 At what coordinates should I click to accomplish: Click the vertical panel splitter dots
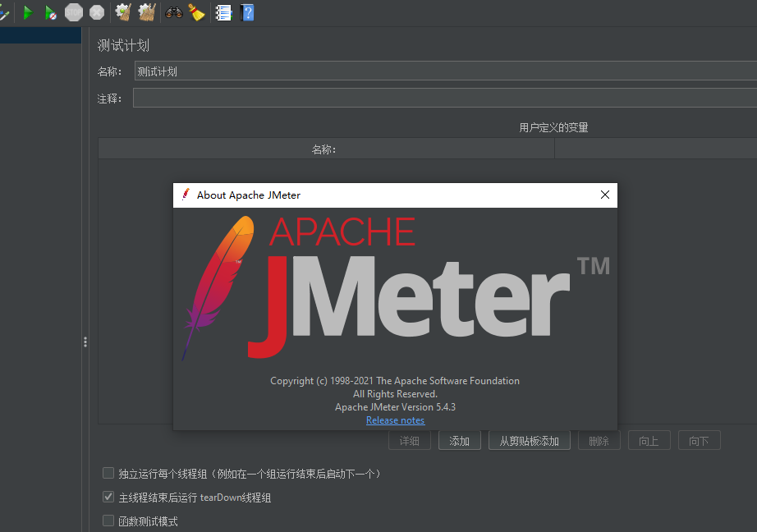[x=85, y=342]
